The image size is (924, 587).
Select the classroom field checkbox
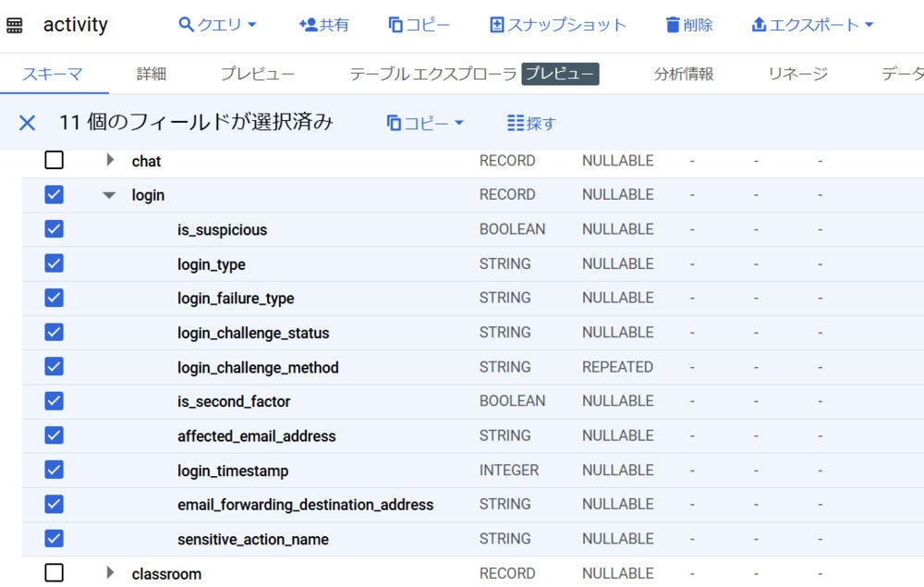click(x=53, y=573)
